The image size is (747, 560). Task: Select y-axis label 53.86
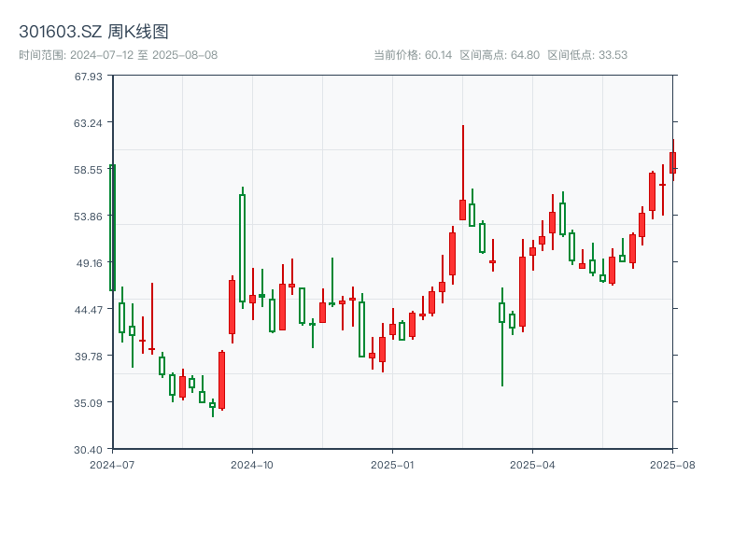tap(88, 217)
